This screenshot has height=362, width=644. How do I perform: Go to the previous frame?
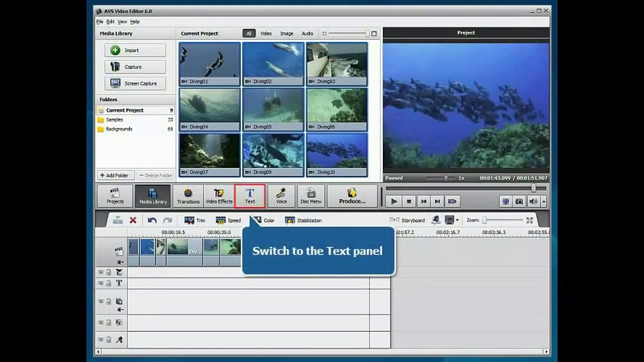point(424,202)
